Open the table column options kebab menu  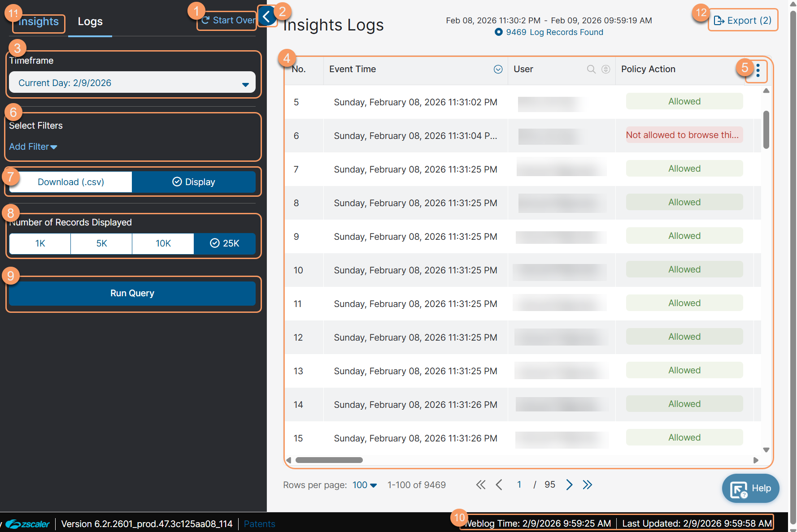pyautogui.click(x=758, y=70)
